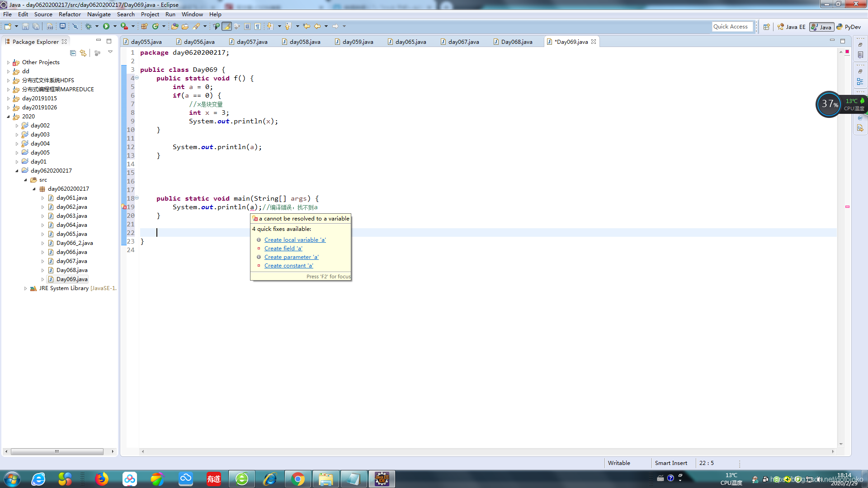The image size is (868, 488).
Task: Toggle Link with Editor in Package Explorer
Action: pos(83,53)
